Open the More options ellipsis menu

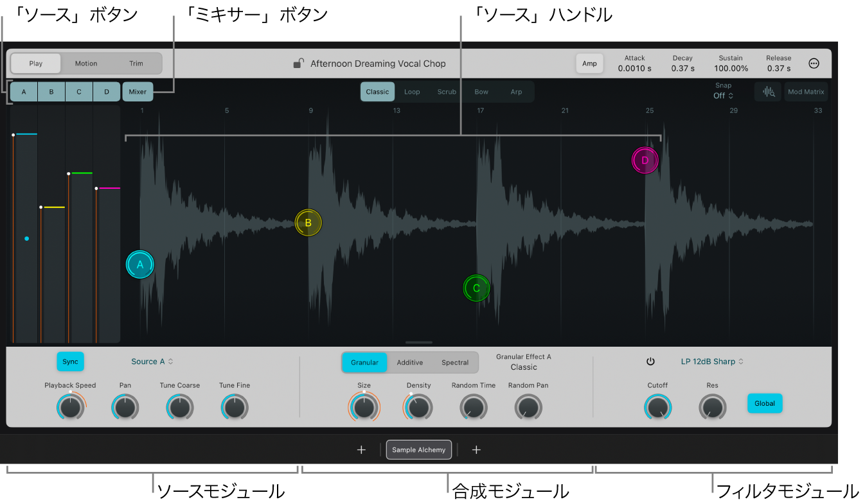[x=814, y=64]
